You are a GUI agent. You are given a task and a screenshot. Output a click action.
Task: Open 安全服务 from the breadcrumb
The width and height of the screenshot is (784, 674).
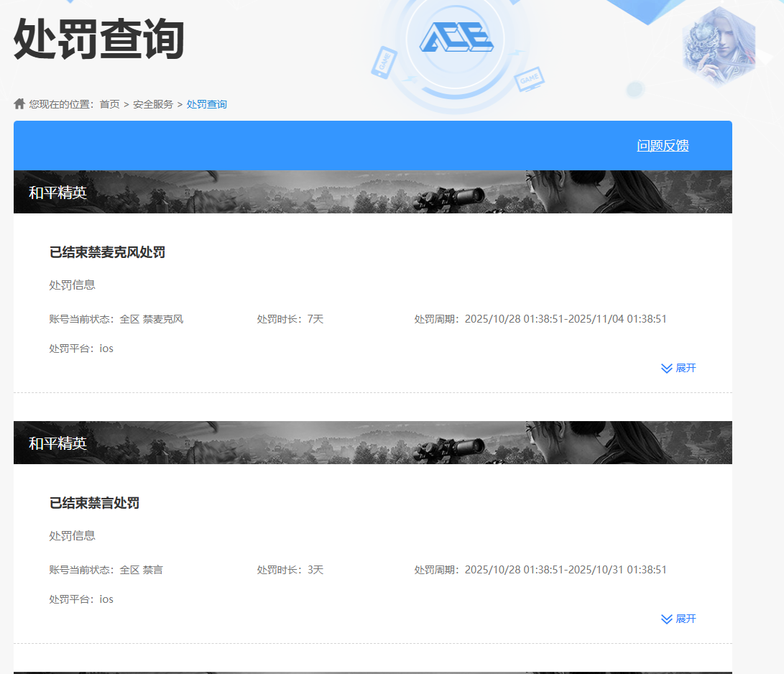[153, 104]
